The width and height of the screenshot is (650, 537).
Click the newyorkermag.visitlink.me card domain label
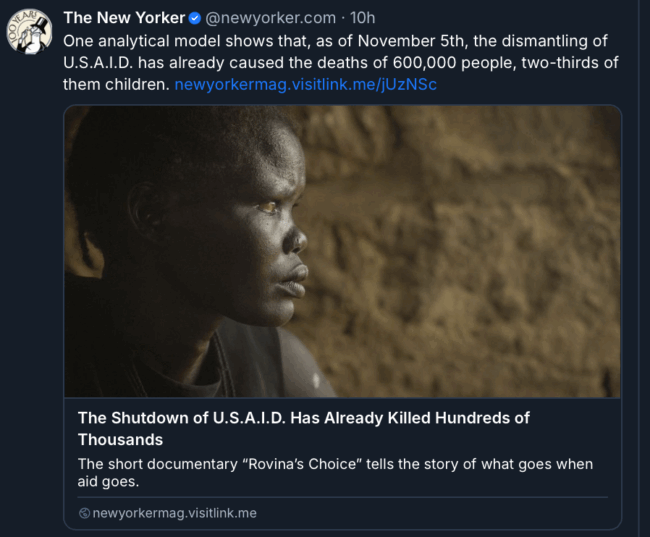pos(175,513)
